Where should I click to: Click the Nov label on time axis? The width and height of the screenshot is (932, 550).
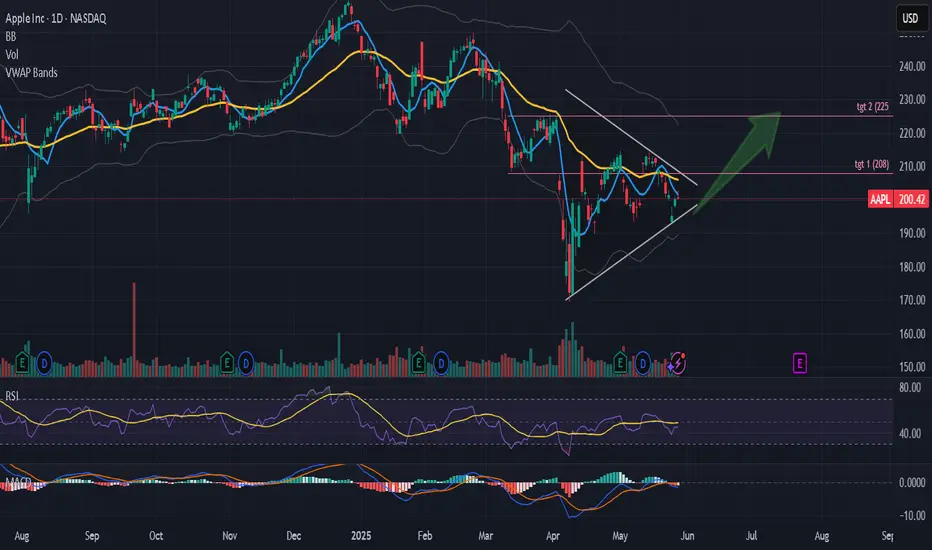(229, 536)
